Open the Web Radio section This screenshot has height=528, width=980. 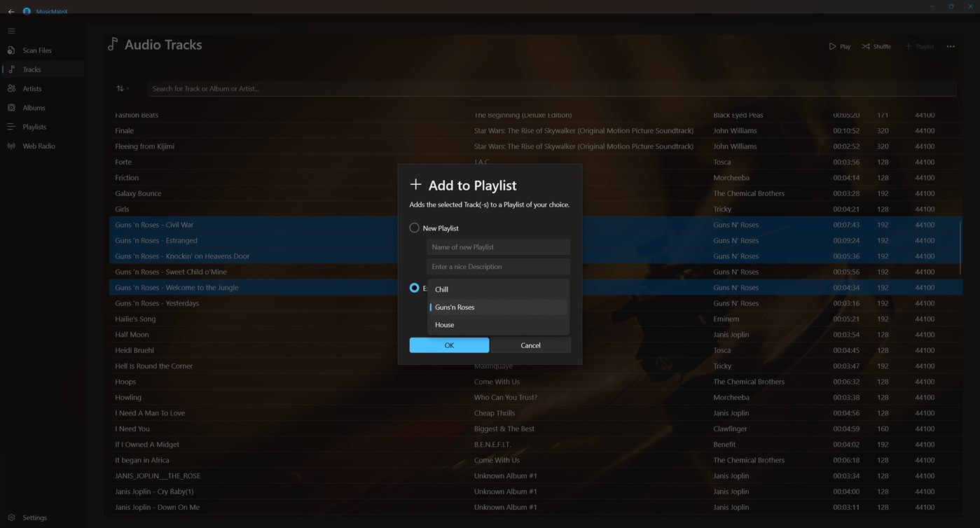point(43,146)
